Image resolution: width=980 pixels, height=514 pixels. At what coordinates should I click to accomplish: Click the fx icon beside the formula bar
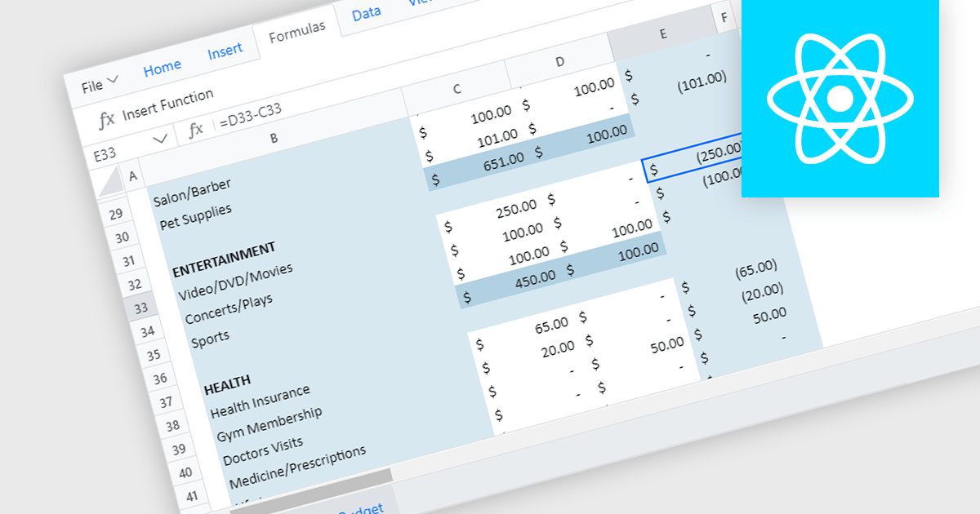pyautogui.click(x=194, y=129)
